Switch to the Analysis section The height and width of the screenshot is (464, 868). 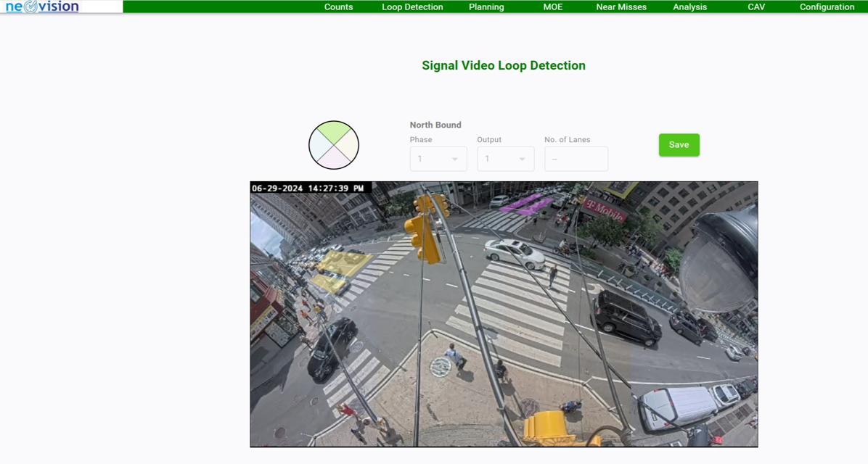(x=689, y=7)
